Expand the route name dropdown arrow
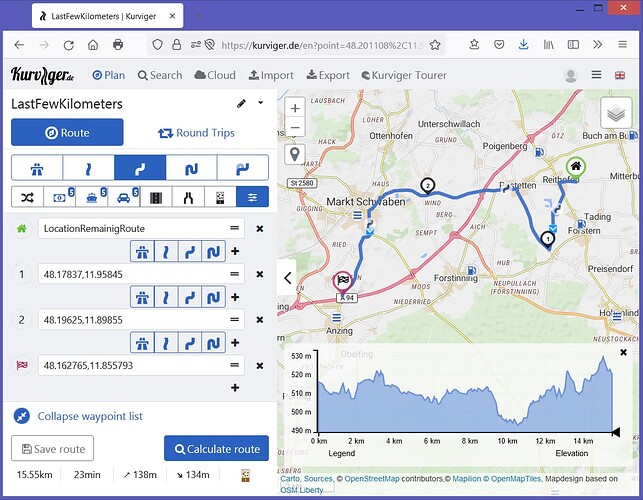This screenshot has height=500, width=643. coord(261,103)
